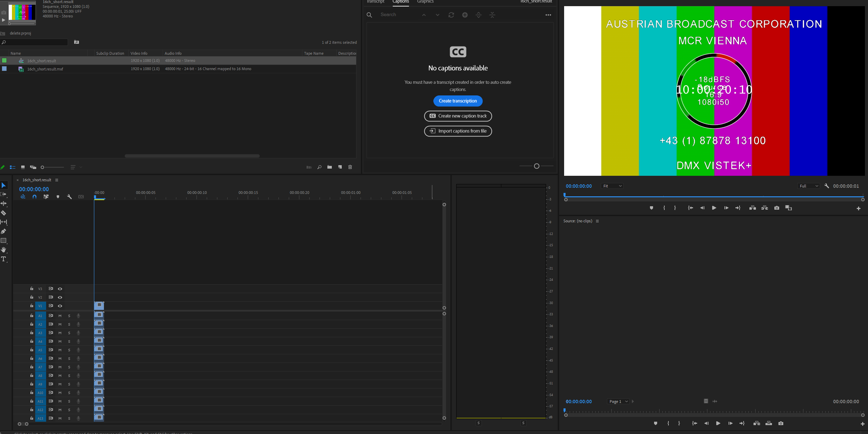This screenshot has height=434, width=868.
Task: Open the captions panel three-dot menu
Action: coord(548,15)
